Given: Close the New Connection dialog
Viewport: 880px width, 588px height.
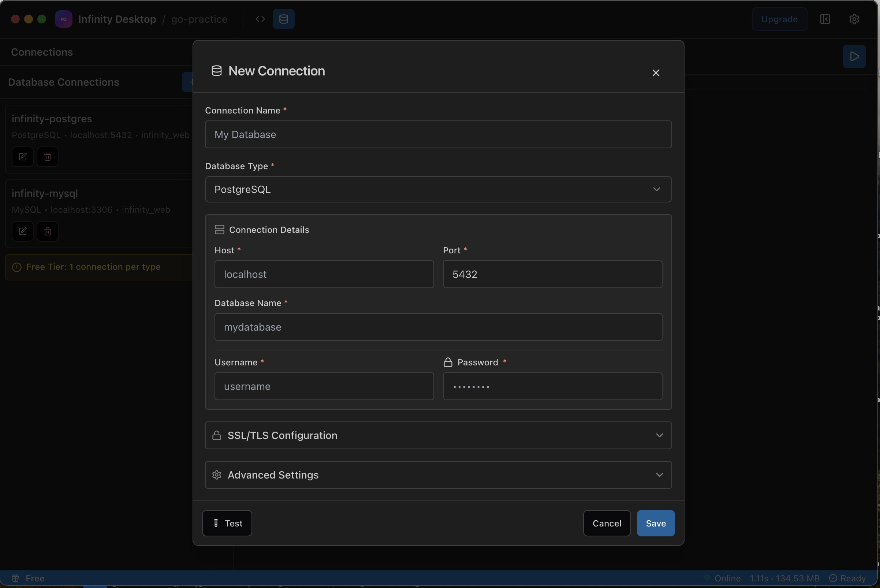Looking at the screenshot, I should pyautogui.click(x=655, y=73).
